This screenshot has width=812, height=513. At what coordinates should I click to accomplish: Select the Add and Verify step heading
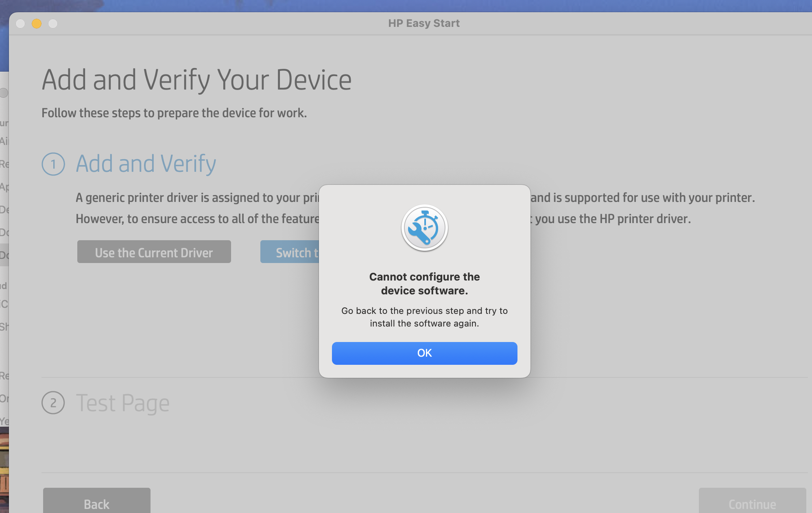coord(146,164)
